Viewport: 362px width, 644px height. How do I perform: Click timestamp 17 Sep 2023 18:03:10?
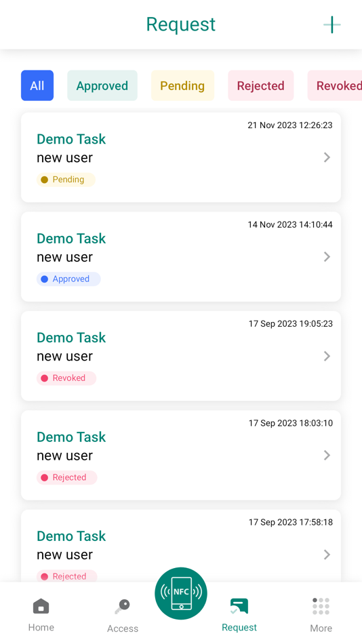[291, 423]
